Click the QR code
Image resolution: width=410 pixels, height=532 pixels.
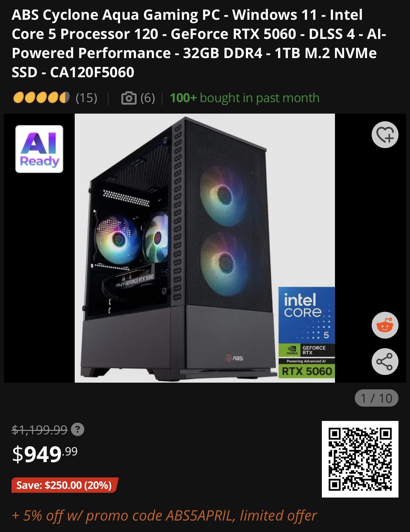tap(360, 459)
